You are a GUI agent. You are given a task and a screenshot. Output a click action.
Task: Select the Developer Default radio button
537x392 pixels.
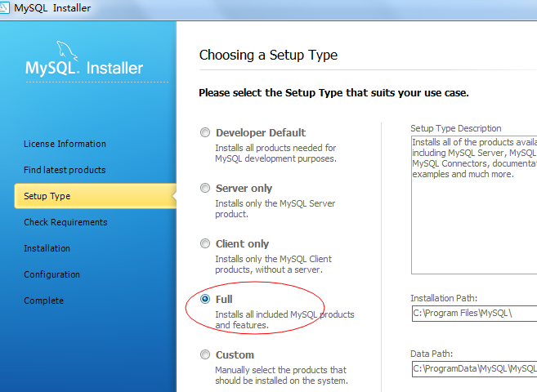[205, 132]
